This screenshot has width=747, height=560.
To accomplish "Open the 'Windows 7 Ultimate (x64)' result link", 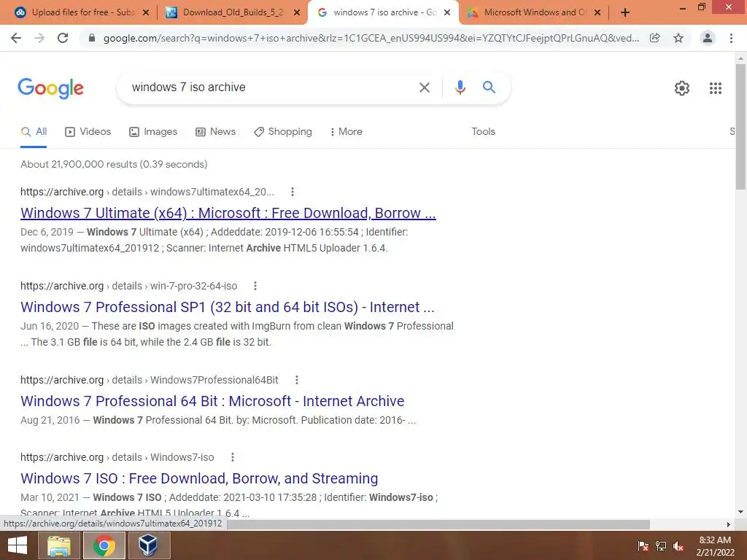I will [x=228, y=213].
